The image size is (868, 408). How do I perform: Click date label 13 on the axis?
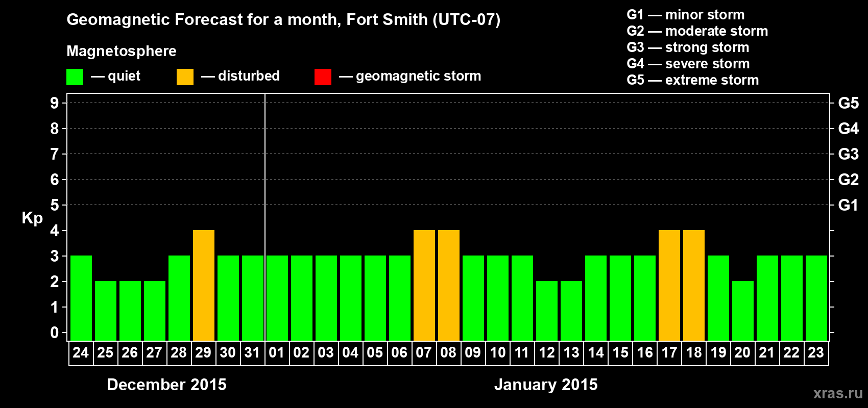(571, 353)
